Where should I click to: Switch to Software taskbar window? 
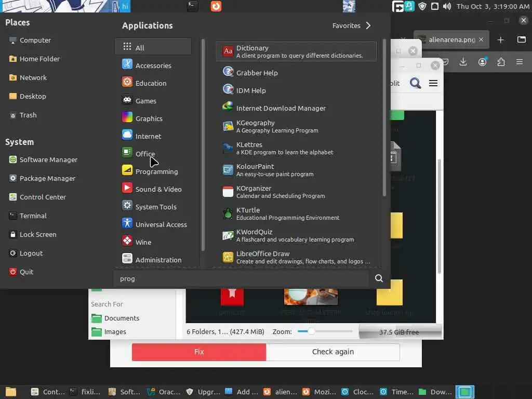click(x=124, y=392)
